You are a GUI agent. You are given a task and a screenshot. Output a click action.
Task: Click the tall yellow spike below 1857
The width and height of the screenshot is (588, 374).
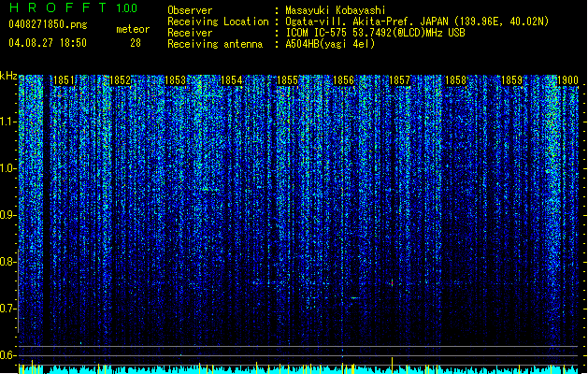click(393, 366)
